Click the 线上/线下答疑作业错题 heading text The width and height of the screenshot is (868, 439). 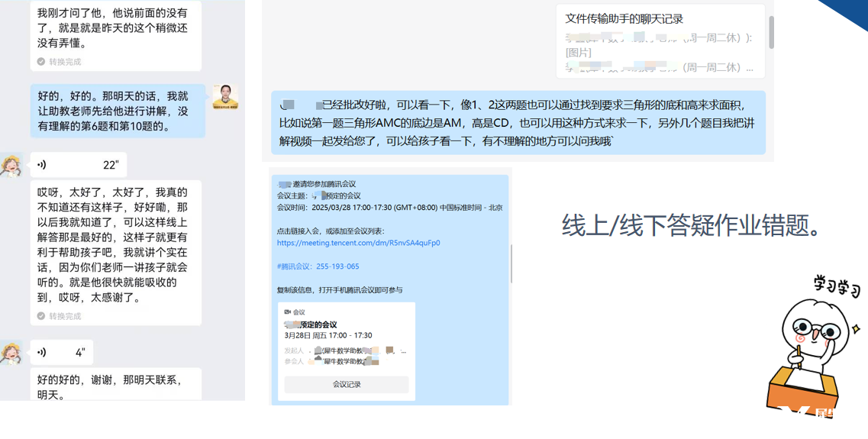tap(691, 225)
